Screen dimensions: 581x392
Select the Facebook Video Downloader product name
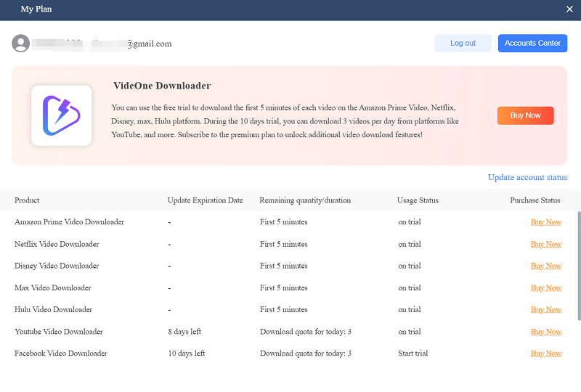tap(61, 354)
